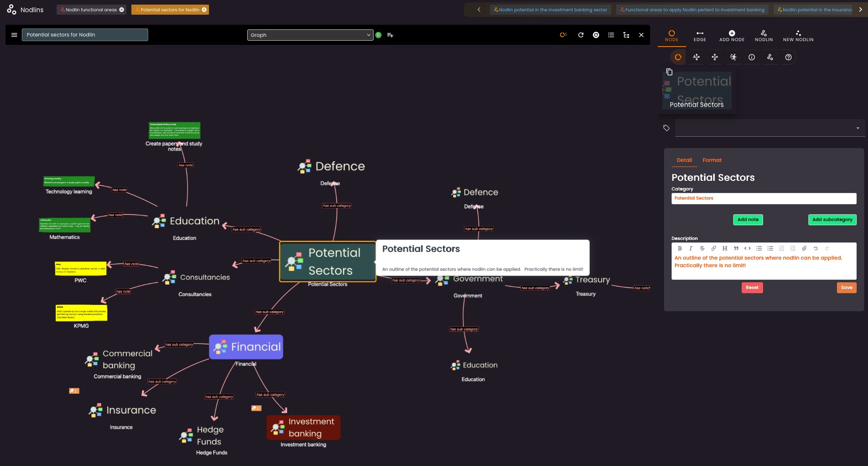The height and width of the screenshot is (466, 868).
Task: Click the Add subcategory button
Action: click(x=832, y=220)
